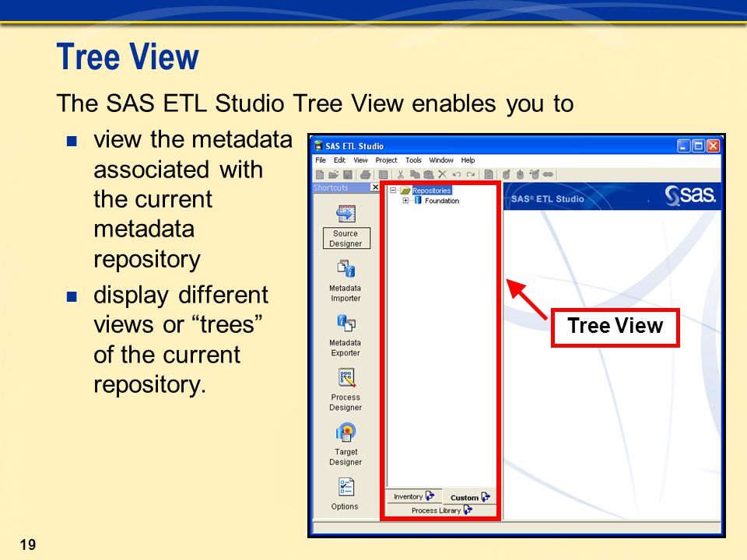Click the chain link toolbar icon
This screenshot has height=560, width=747.
click(548, 175)
